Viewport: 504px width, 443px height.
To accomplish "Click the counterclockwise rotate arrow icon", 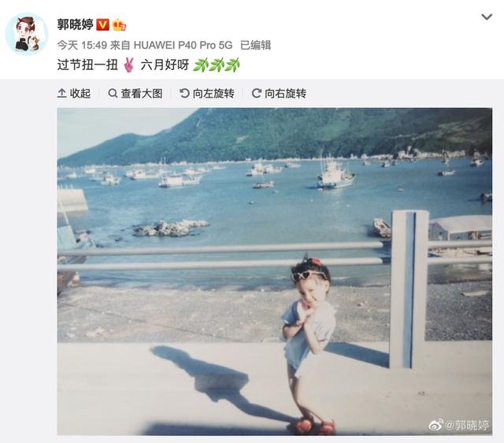I will (184, 94).
